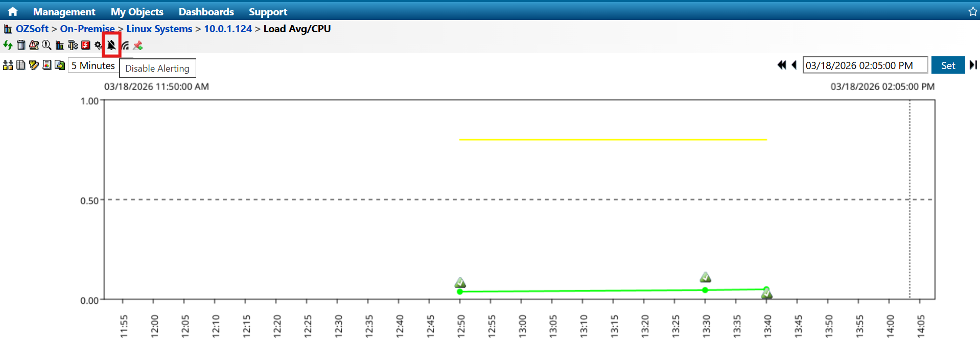Click the wireless signal waves icon
This screenshot has width=980, height=352.
pos(125,46)
